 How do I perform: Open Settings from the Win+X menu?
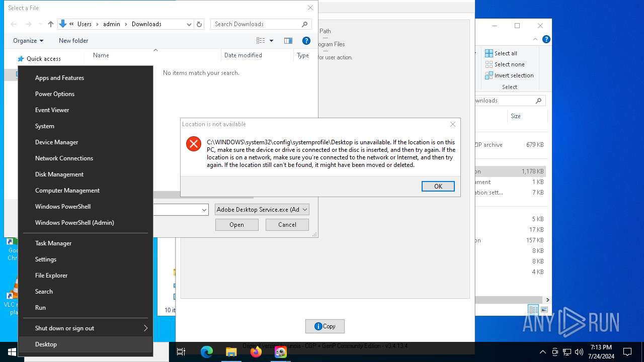coord(85,259)
